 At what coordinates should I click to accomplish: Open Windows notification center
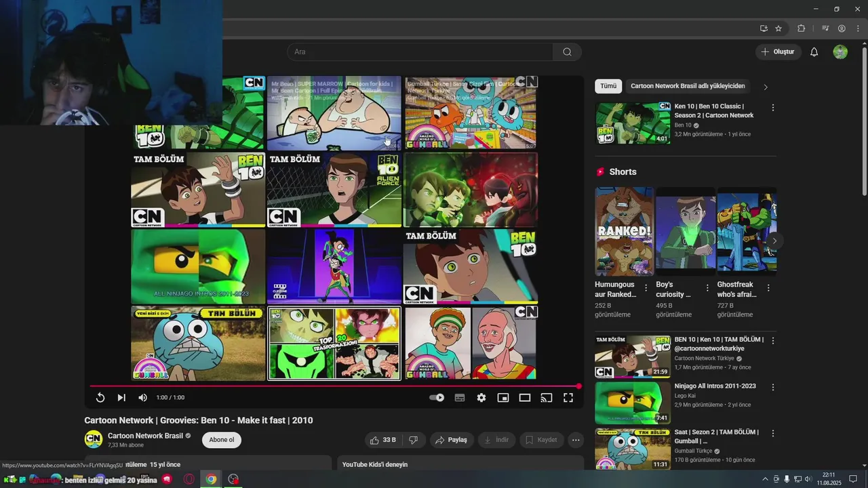853,479
